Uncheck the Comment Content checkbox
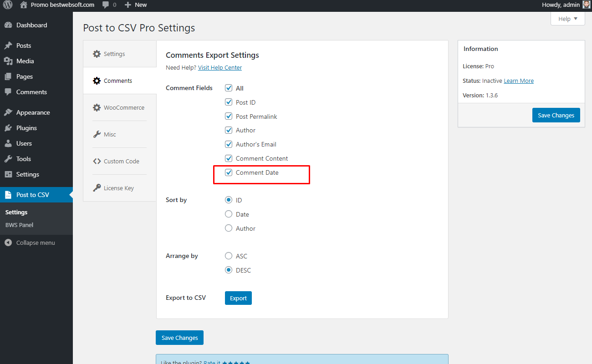The height and width of the screenshot is (364, 592). click(229, 158)
